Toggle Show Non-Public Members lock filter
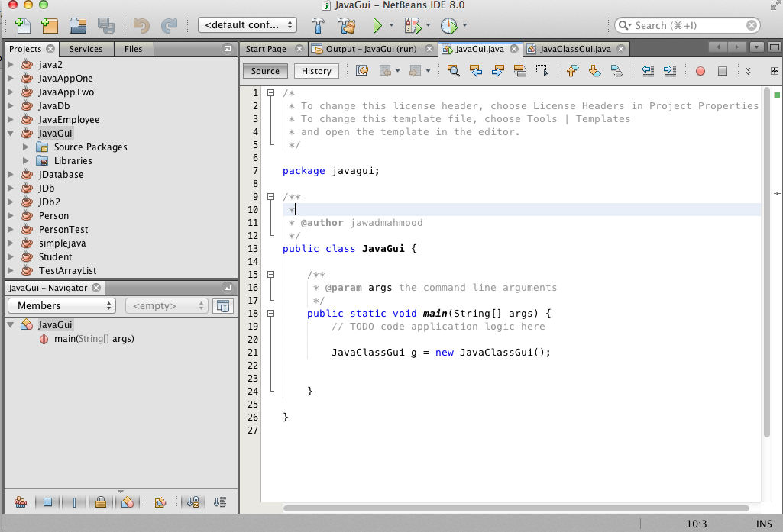The height and width of the screenshot is (532, 783). (x=101, y=502)
